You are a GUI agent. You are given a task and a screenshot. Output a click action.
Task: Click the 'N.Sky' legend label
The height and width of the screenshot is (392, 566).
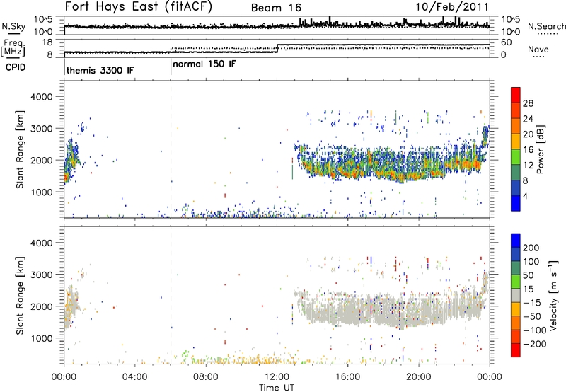(13, 26)
